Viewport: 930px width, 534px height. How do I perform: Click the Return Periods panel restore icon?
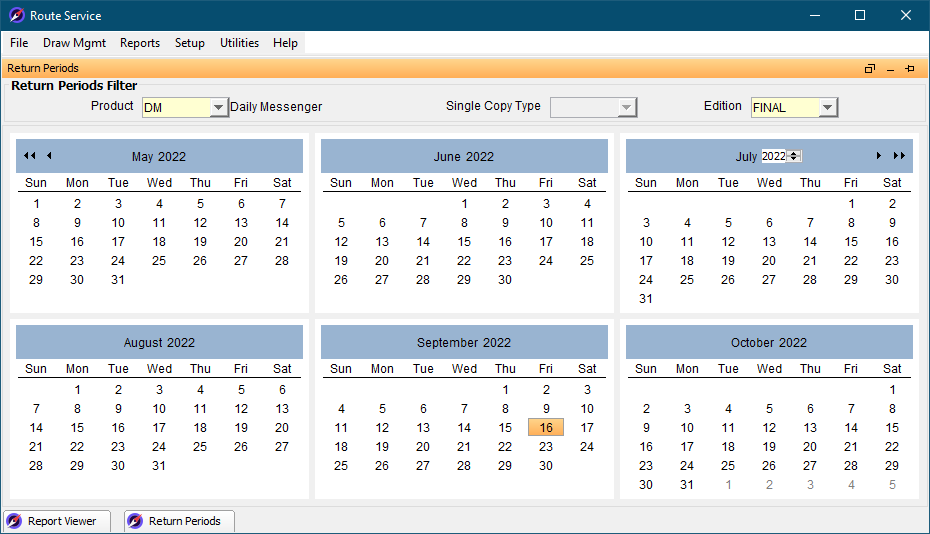(x=870, y=69)
